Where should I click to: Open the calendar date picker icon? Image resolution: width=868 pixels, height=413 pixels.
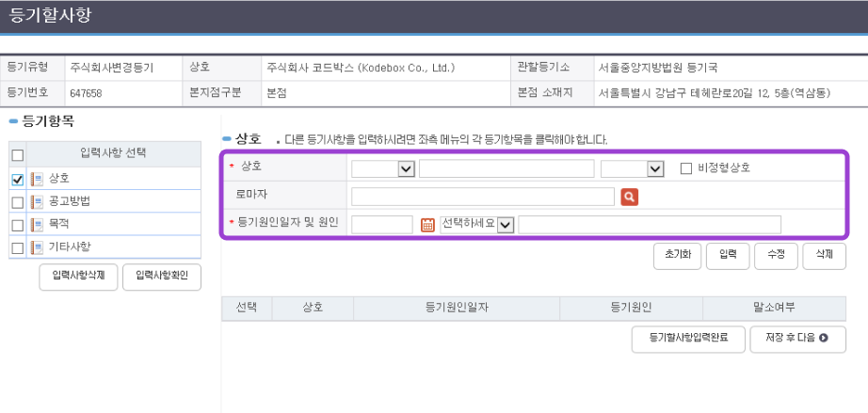click(427, 225)
